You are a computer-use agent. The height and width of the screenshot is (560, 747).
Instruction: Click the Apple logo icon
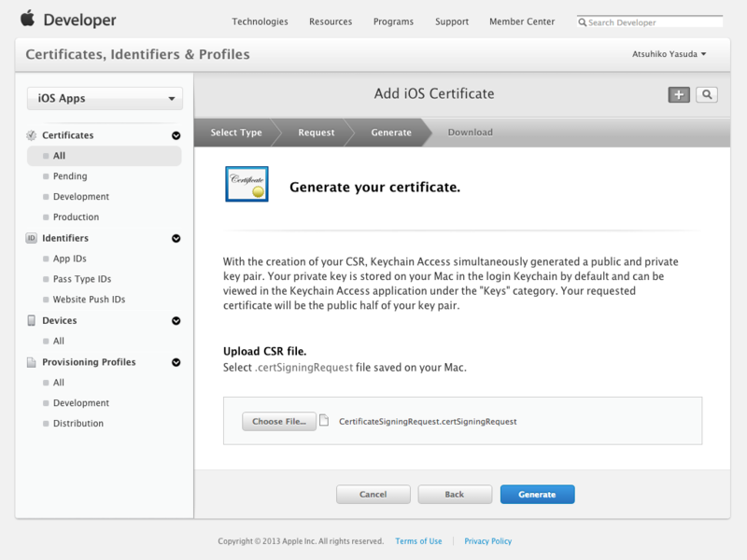coord(28,18)
